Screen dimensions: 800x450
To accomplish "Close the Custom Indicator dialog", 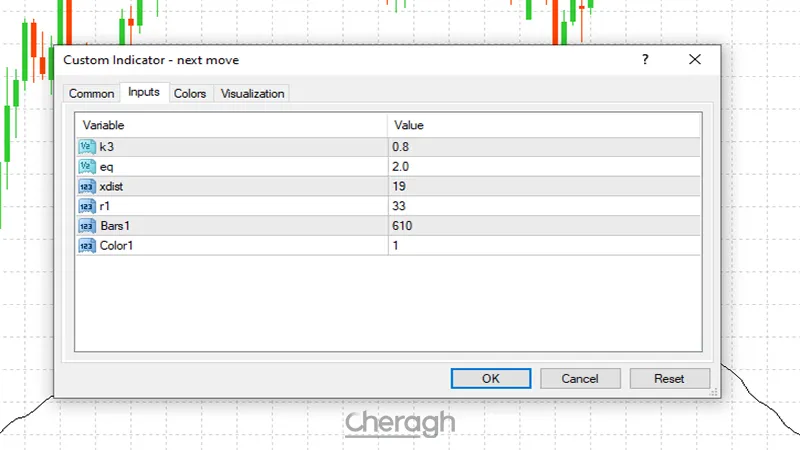I will (x=695, y=60).
